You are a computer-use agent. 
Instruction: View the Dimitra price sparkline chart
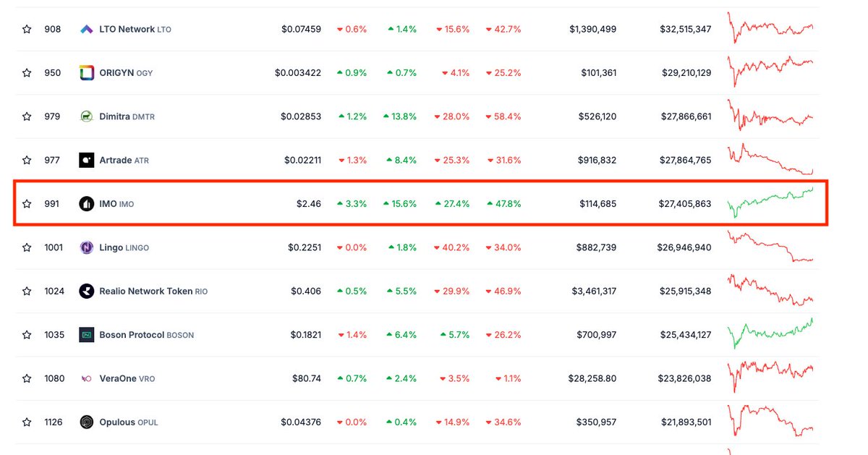point(770,116)
